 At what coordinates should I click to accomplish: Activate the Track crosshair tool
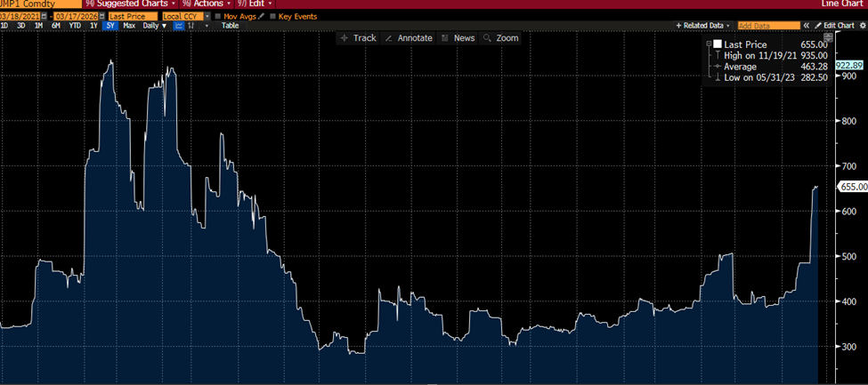(359, 38)
